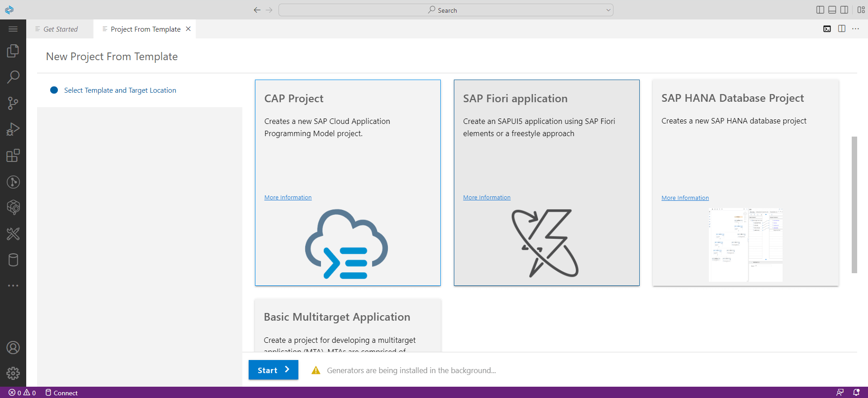868x398 pixels.
Task: Select the SAP HANA Database Project card
Action: tap(745, 183)
